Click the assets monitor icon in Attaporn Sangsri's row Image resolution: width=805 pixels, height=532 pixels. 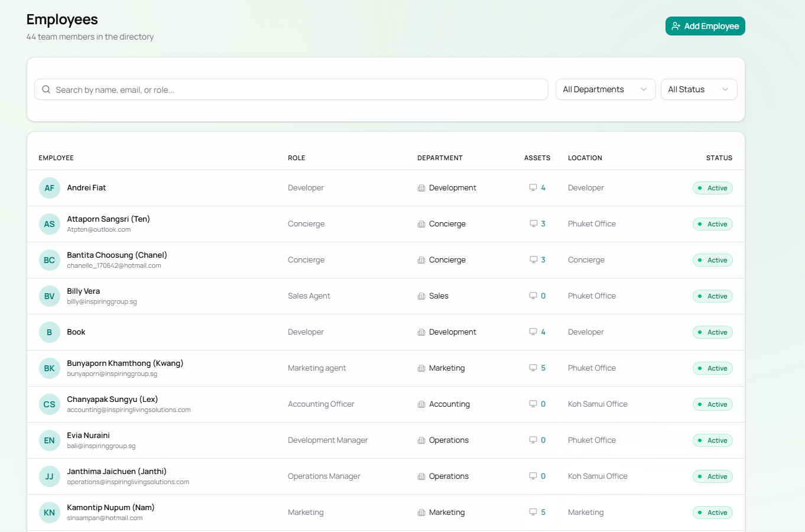coord(533,224)
